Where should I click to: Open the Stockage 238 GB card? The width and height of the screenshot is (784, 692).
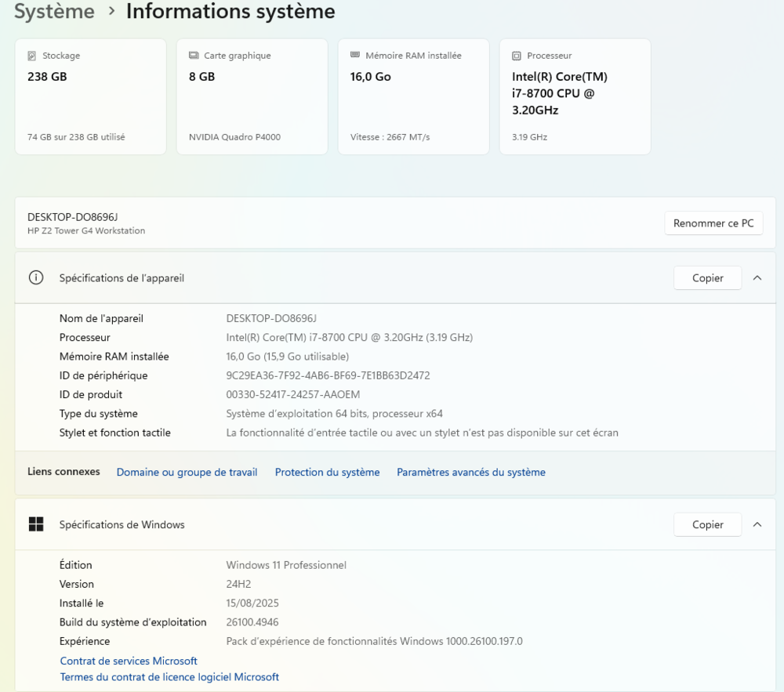90,96
